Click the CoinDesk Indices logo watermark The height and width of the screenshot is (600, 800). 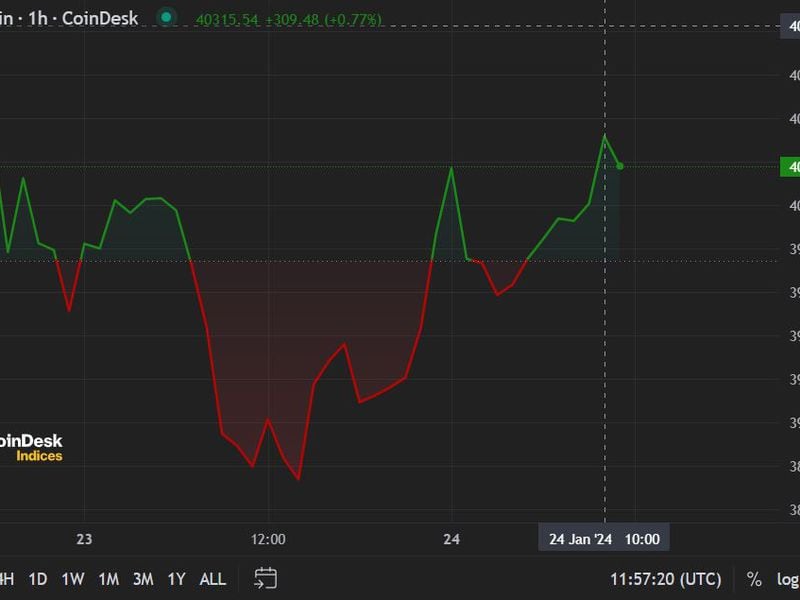tap(32, 447)
